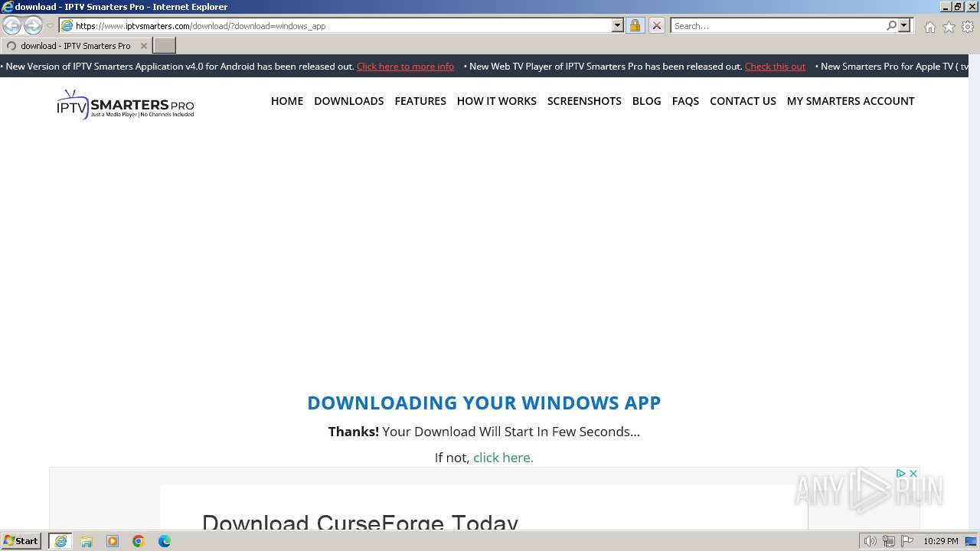The image size is (980, 551).
Task: Click the 'click here.' download link
Action: click(503, 458)
